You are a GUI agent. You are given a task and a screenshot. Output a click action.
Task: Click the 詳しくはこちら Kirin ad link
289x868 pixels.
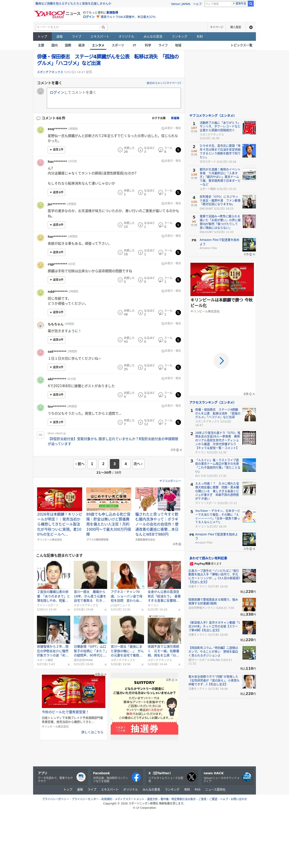[x=92, y=732]
